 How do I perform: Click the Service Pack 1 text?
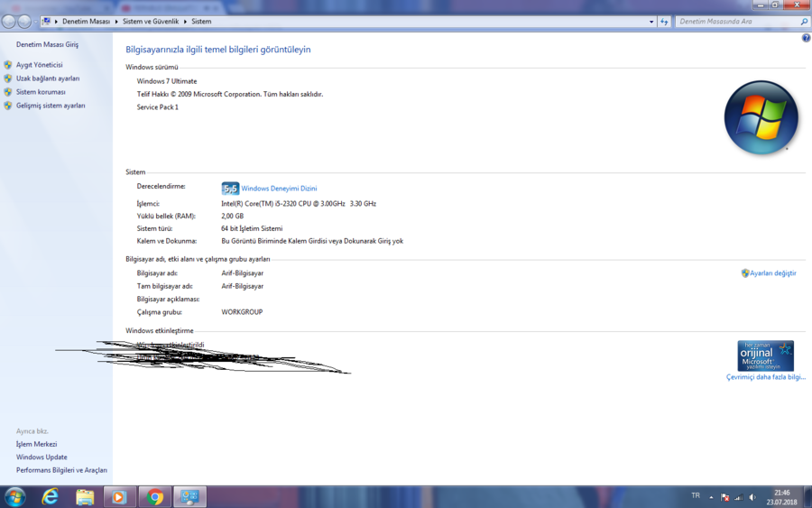pos(157,107)
